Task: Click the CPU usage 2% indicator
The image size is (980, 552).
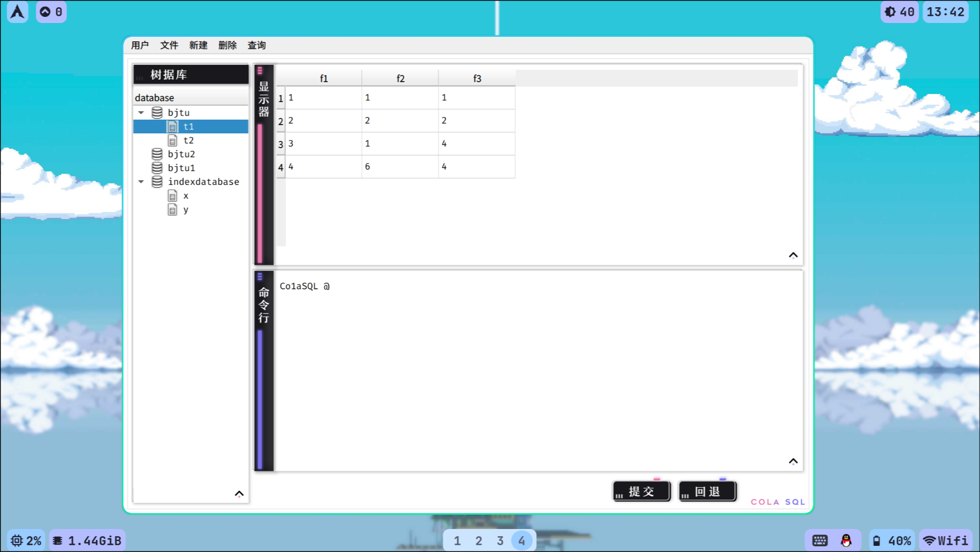Action: [26, 540]
